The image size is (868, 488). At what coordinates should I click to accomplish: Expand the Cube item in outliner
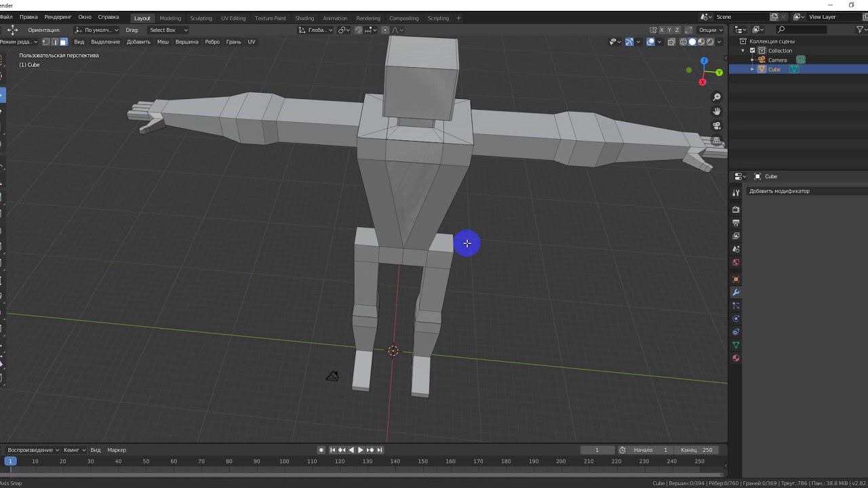(752, 69)
